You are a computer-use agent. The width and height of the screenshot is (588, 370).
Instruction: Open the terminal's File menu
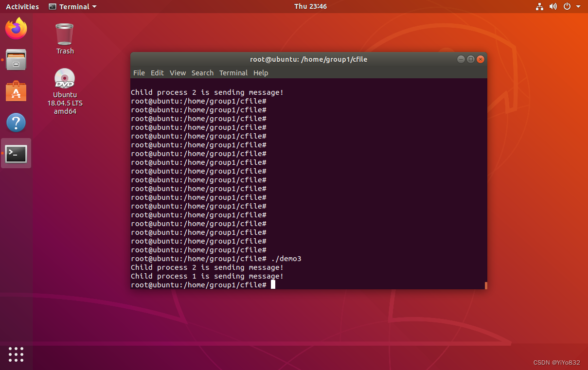point(139,73)
